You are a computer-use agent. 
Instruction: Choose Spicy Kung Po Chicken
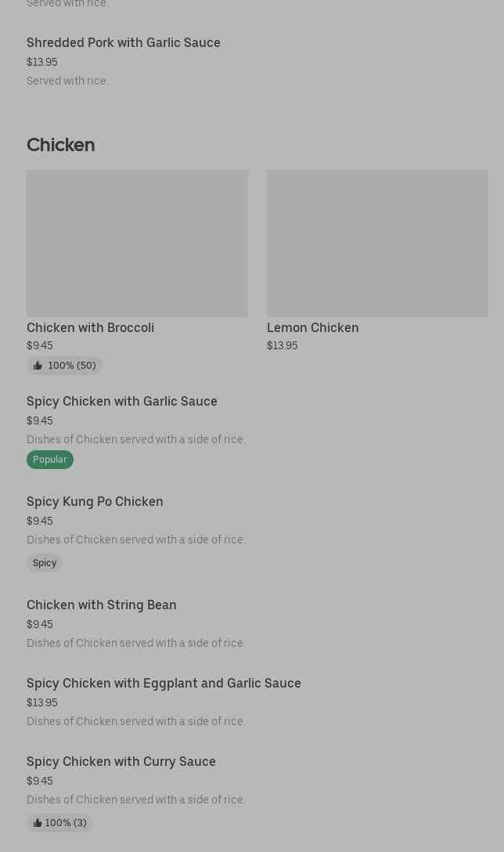click(x=95, y=501)
